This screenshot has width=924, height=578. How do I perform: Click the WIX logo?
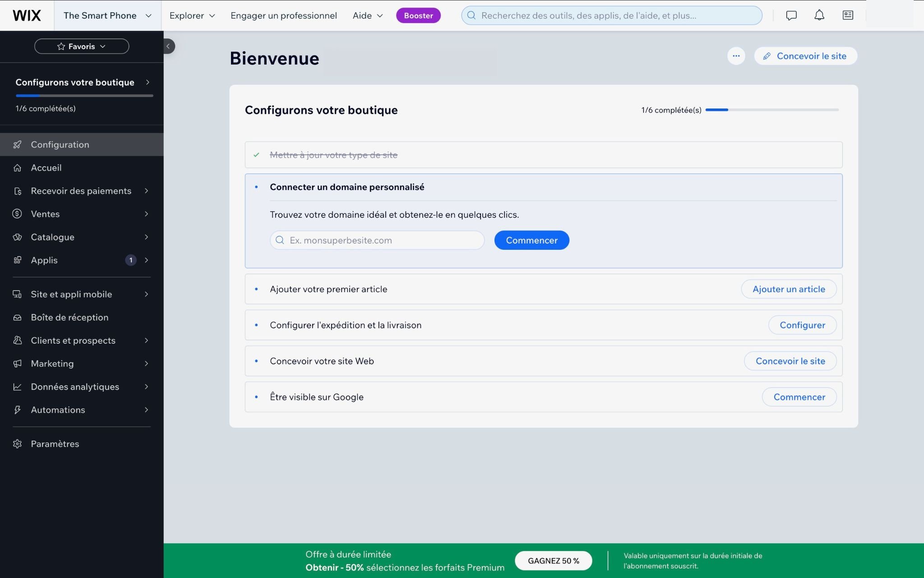pyautogui.click(x=27, y=15)
